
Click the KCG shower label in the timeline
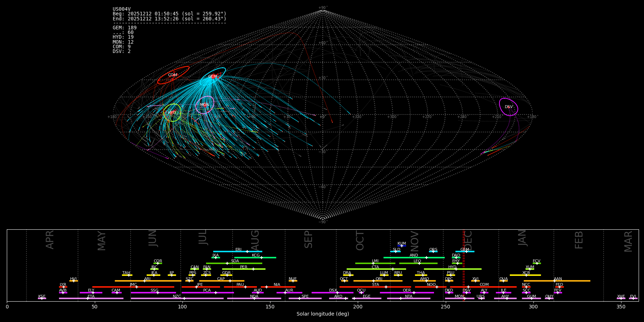coord(256,255)
